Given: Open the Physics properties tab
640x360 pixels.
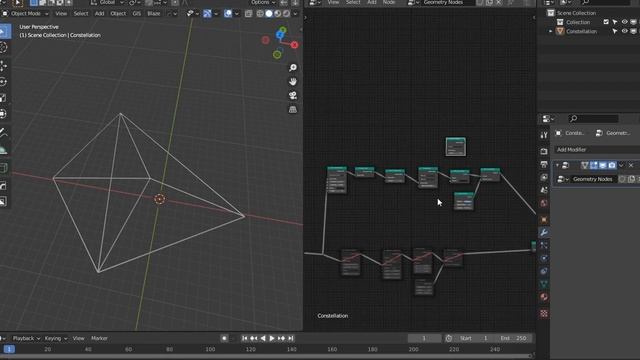Looking at the screenshot, I should (544, 258).
